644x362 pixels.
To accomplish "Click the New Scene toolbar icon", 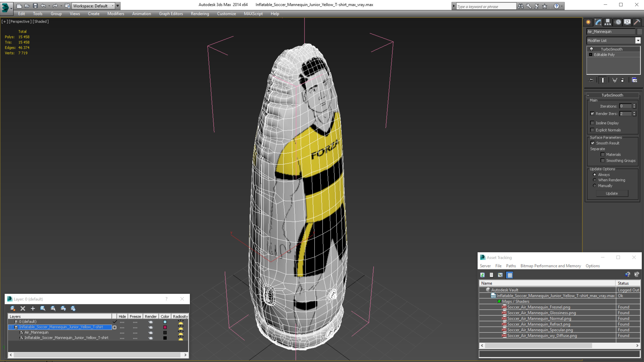I will (19, 6).
